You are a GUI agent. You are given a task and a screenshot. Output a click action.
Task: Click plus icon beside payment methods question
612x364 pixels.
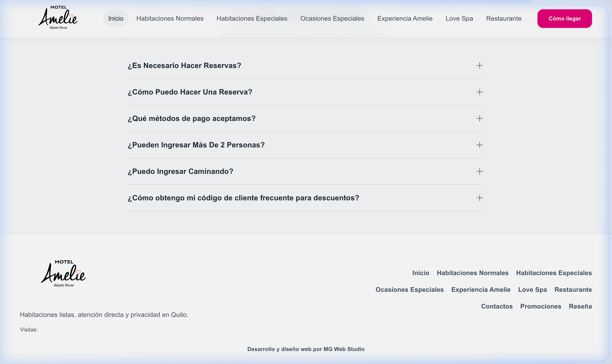479,118
